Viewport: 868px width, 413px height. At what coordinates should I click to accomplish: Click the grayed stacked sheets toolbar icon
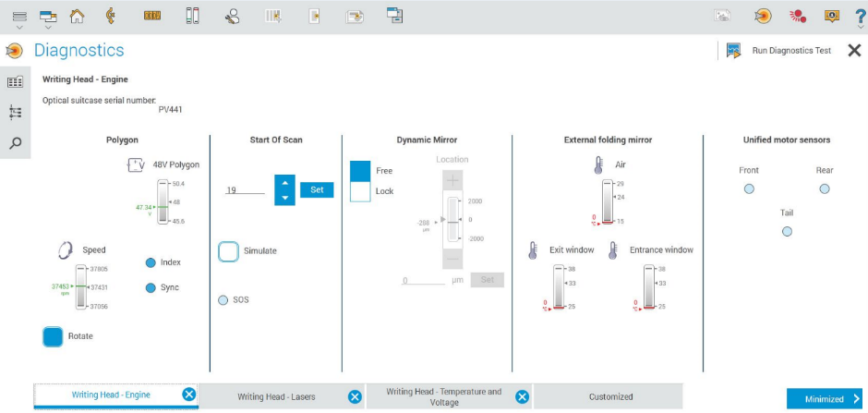pyautogui.click(x=355, y=17)
